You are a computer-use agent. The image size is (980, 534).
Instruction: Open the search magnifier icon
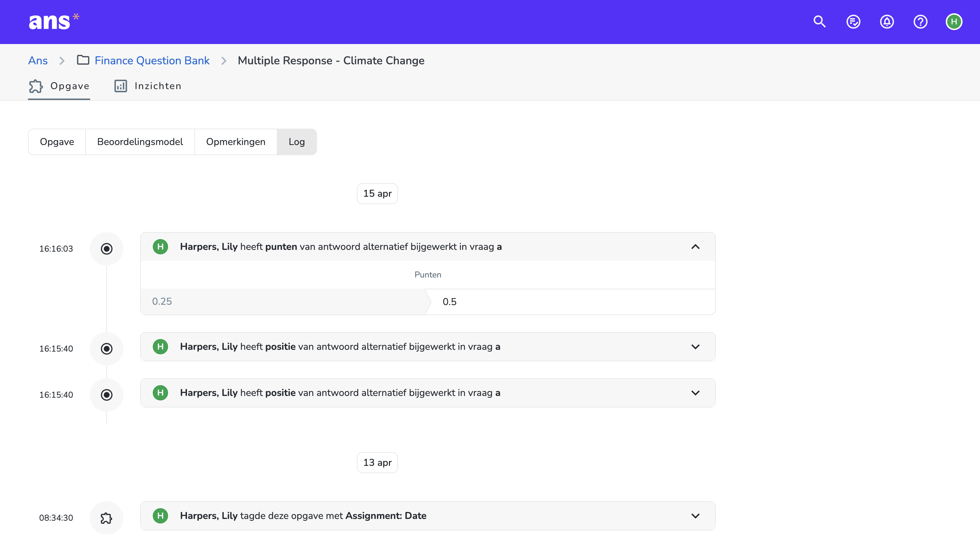820,22
